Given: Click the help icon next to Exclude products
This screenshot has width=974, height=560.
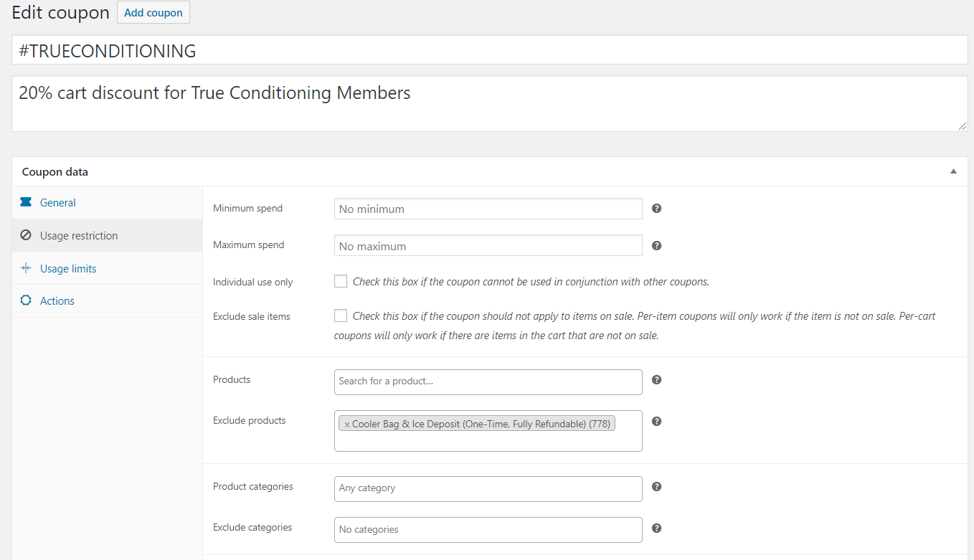Looking at the screenshot, I should pyautogui.click(x=656, y=422).
